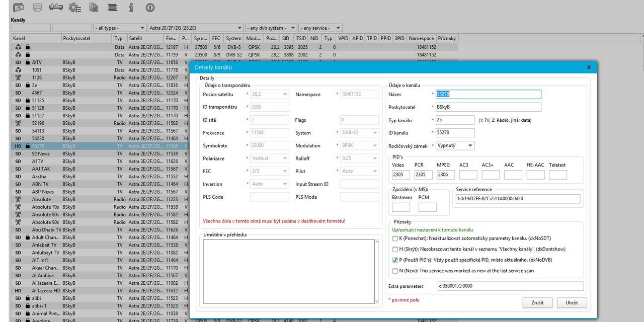Click the receiver transfer toolbar icon

pyautogui.click(x=56, y=8)
